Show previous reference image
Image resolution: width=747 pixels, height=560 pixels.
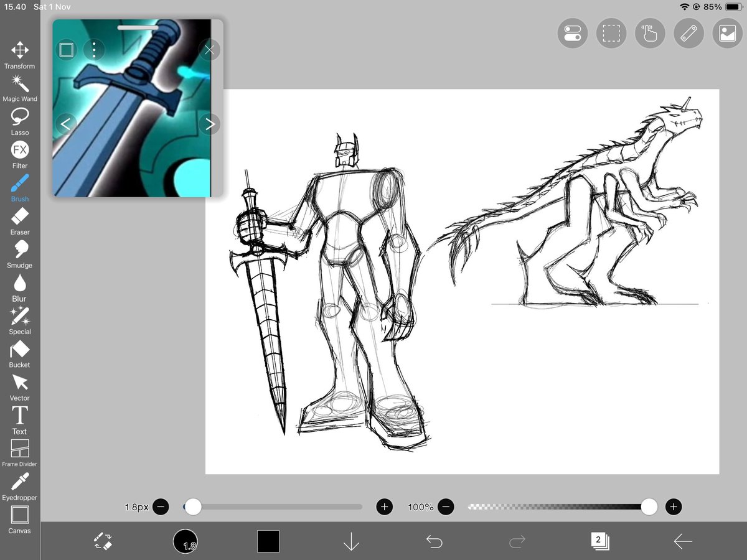[x=65, y=124]
